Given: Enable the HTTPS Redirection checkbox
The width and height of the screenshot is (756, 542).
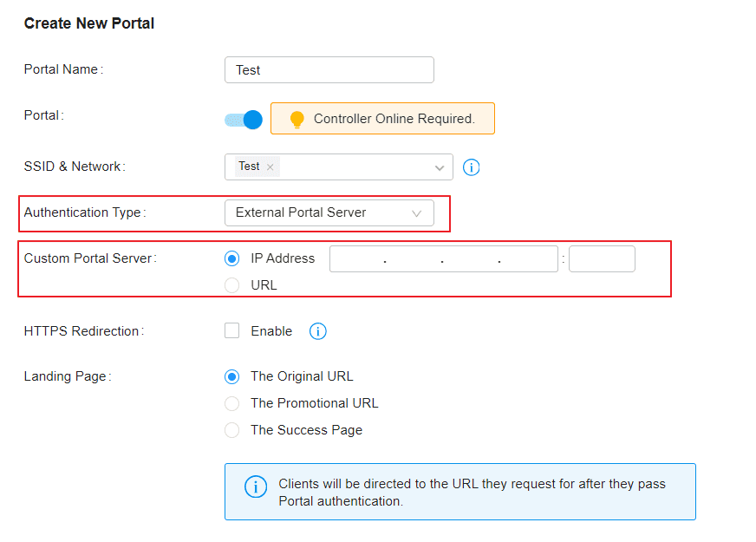Looking at the screenshot, I should pos(231,330).
